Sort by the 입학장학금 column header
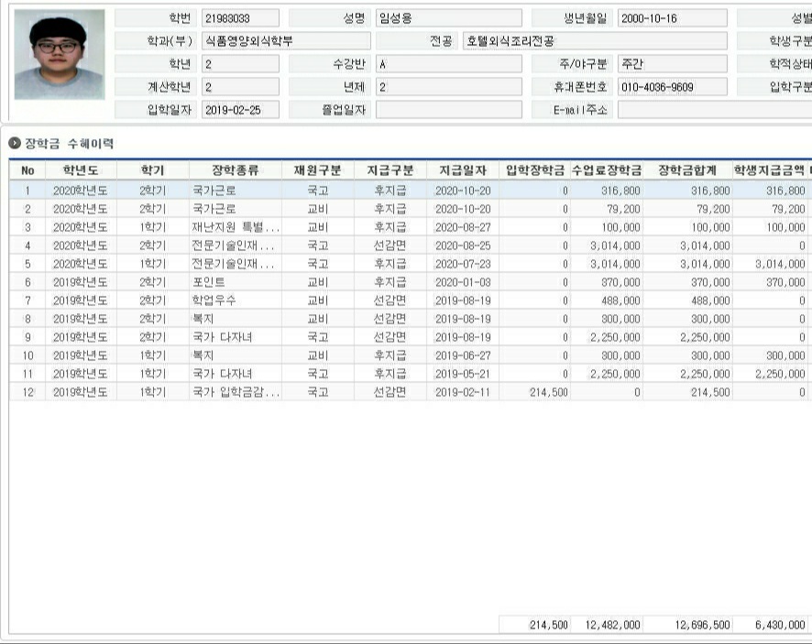 (x=535, y=170)
